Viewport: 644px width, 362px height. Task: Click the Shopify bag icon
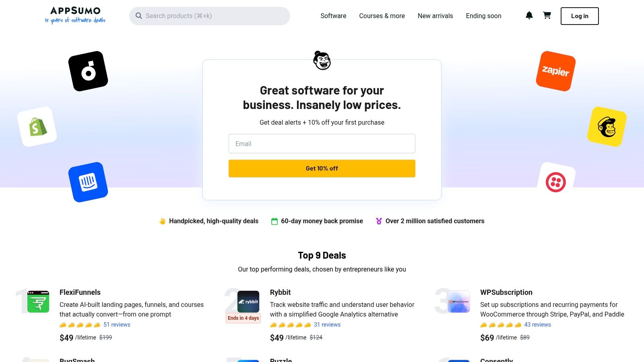[37, 126]
